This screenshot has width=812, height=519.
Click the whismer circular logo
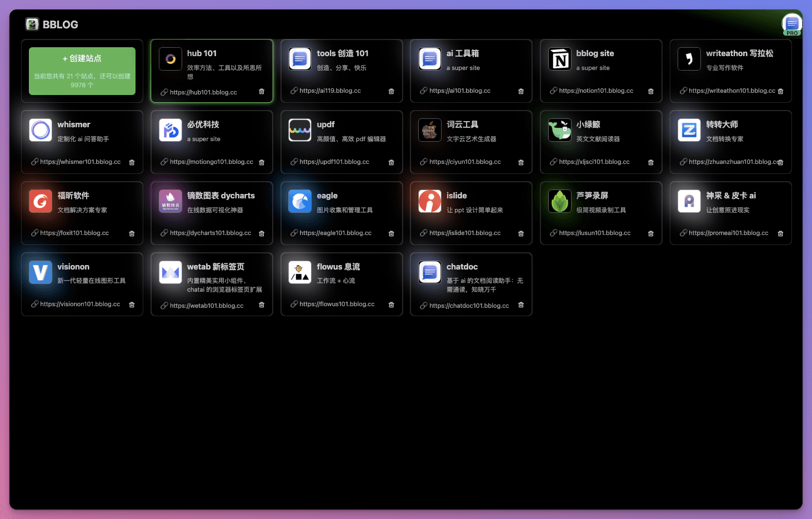[x=41, y=130]
